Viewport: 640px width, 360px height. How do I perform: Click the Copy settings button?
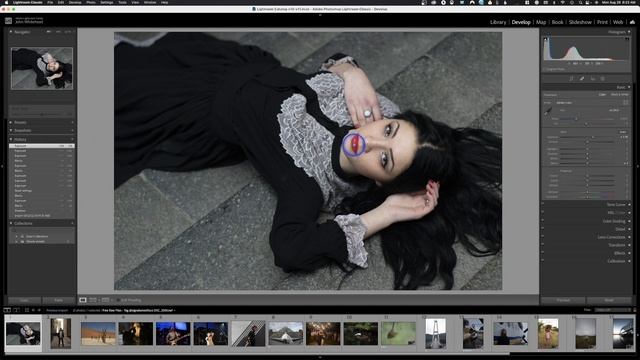click(x=24, y=300)
